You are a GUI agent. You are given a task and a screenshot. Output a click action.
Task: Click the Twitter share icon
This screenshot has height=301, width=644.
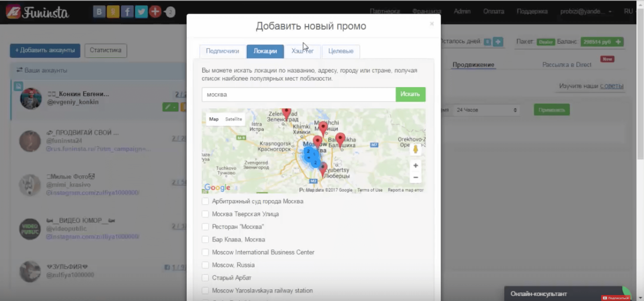pos(141,12)
